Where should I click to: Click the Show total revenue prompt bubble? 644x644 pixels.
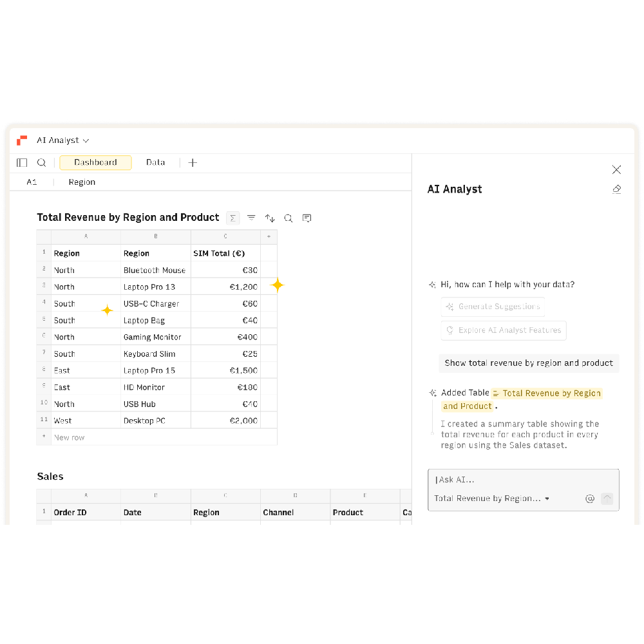529,363
